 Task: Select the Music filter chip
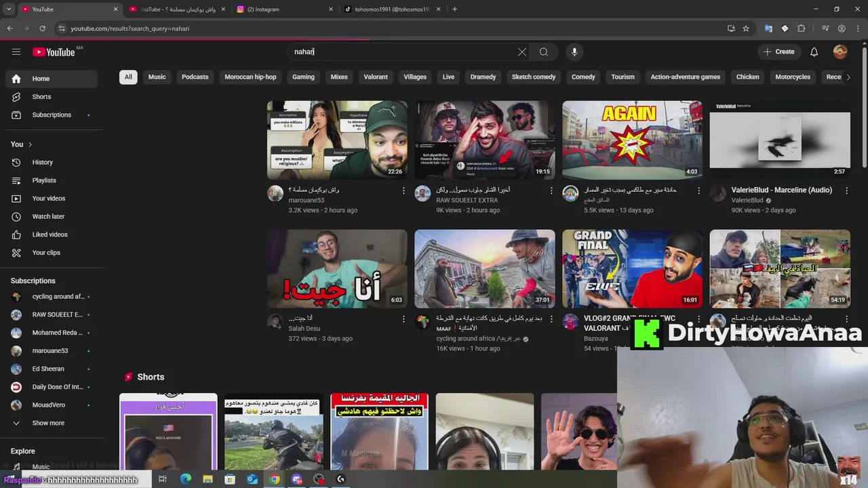pos(157,77)
